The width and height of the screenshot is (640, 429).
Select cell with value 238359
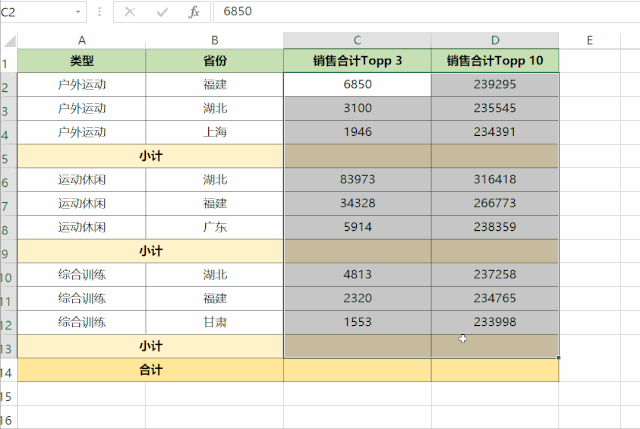(x=495, y=227)
